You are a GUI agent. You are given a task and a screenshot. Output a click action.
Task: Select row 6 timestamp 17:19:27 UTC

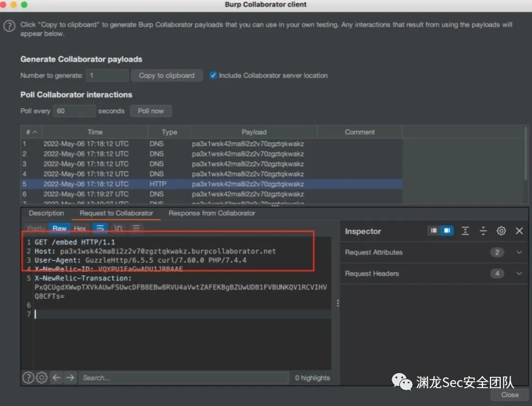[x=86, y=194]
